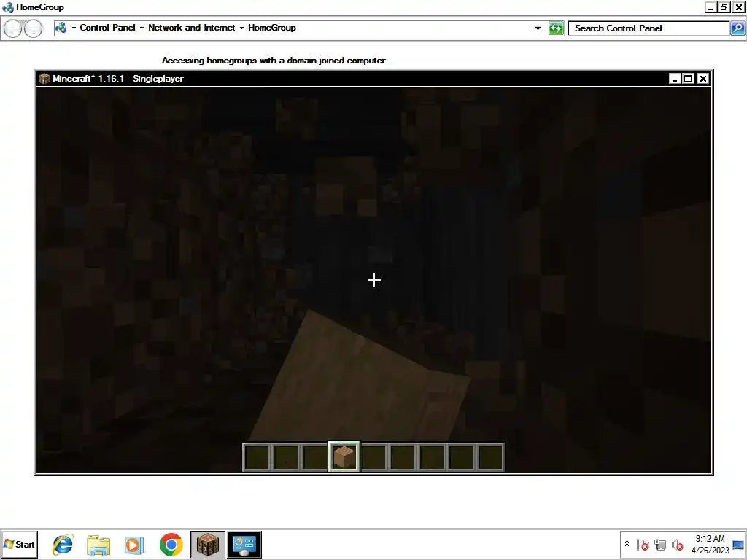This screenshot has width=747, height=560.
Task: Expand the arrow before Control Panel breadcrumb
Action: coord(74,28)
